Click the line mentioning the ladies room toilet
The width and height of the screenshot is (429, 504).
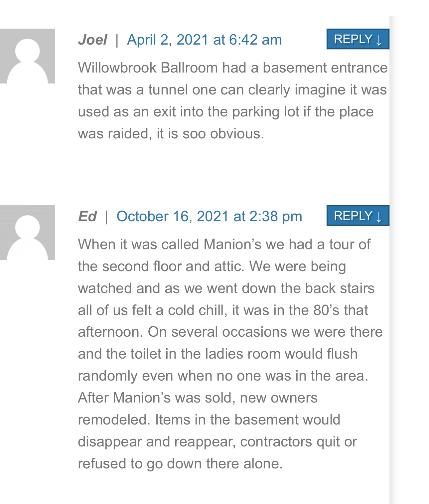(217, 354)
